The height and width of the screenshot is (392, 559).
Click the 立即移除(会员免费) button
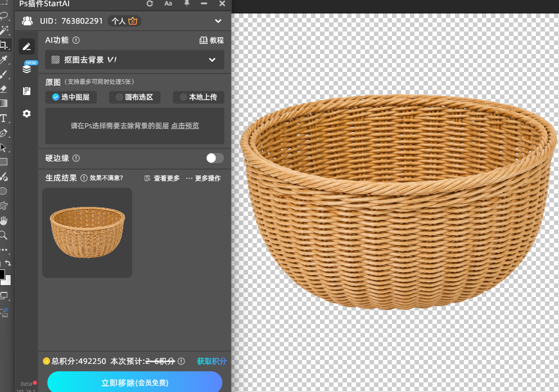[x=135, y=382]
